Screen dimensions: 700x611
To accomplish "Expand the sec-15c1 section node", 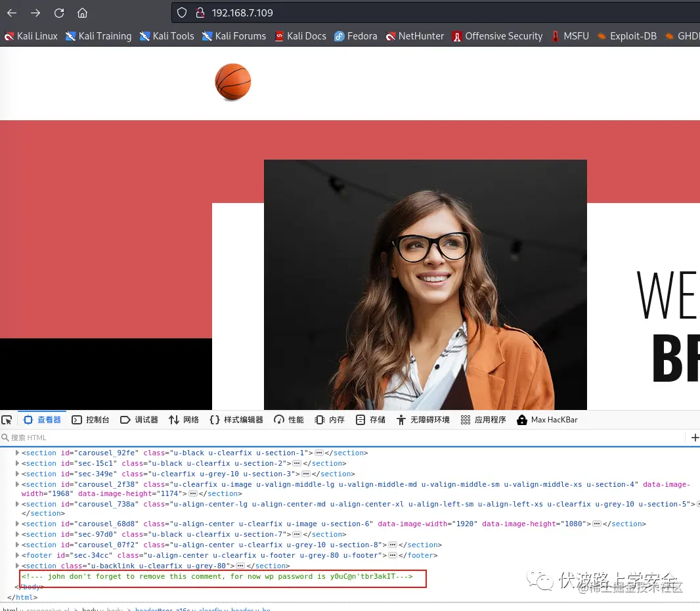I will 18,464.
